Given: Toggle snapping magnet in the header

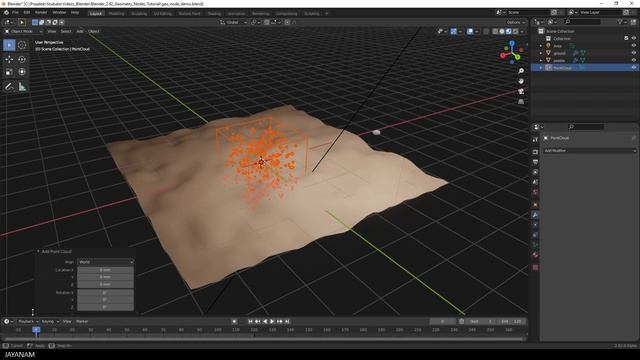Looking at the screenshot, I should point(267,22).
